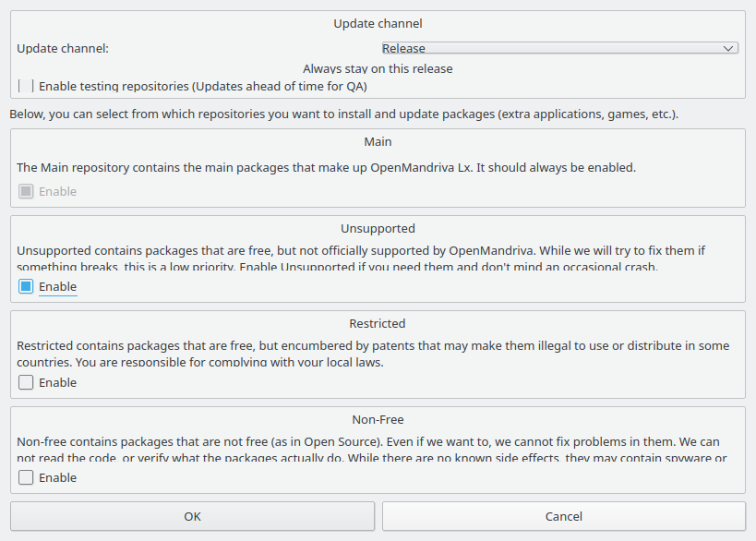Click the Restricted description about patents
This screenshot has height=541, width=756.
coord(373,354)
